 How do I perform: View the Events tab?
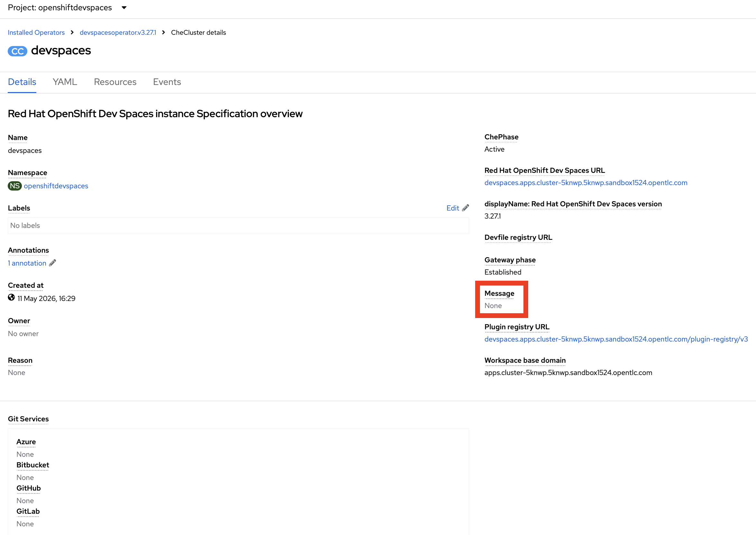(x=167, y=82)
